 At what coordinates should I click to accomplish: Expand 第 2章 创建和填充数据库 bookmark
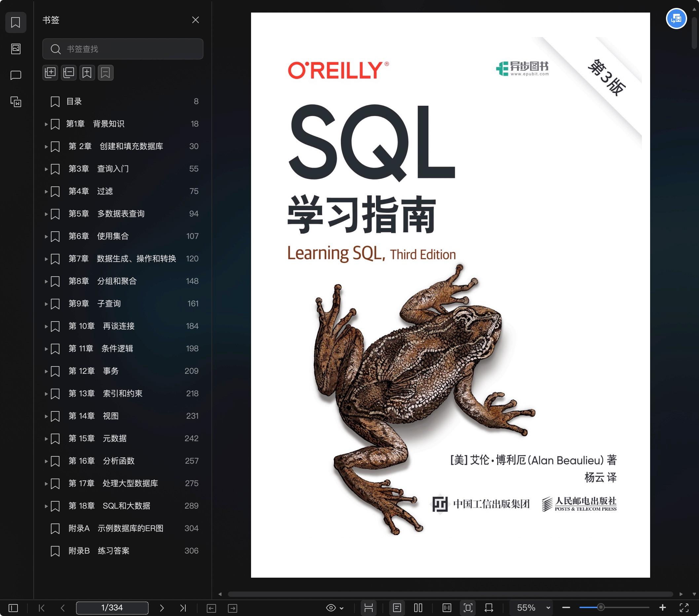coord(46,147)
